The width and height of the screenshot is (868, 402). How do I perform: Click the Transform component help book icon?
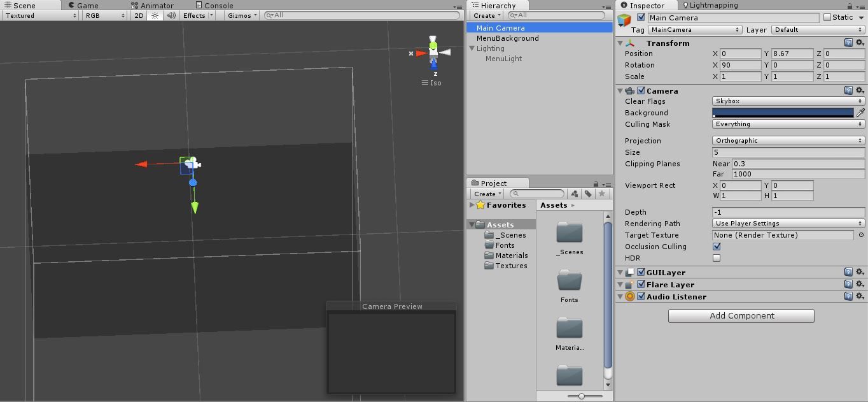(x=849, y=43)
